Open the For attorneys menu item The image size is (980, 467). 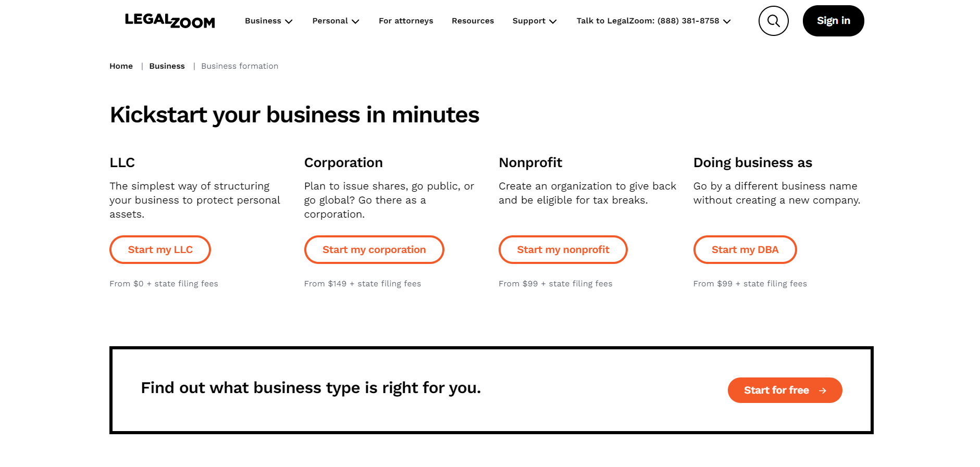(406, 21)
